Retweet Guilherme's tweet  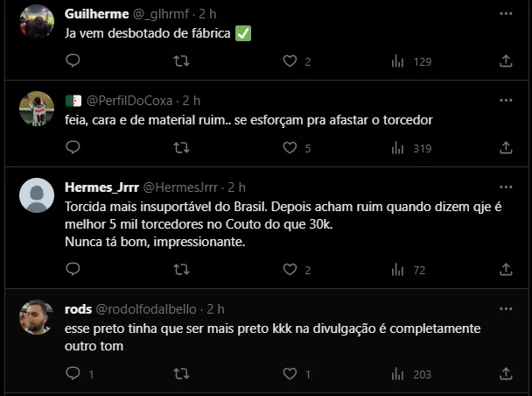pos(181,61)
